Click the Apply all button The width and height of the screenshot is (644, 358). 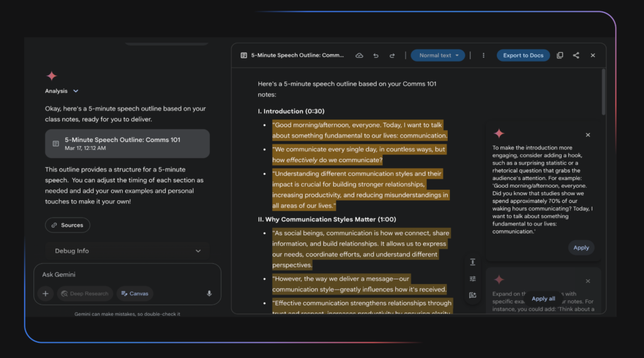click(543, 298)
